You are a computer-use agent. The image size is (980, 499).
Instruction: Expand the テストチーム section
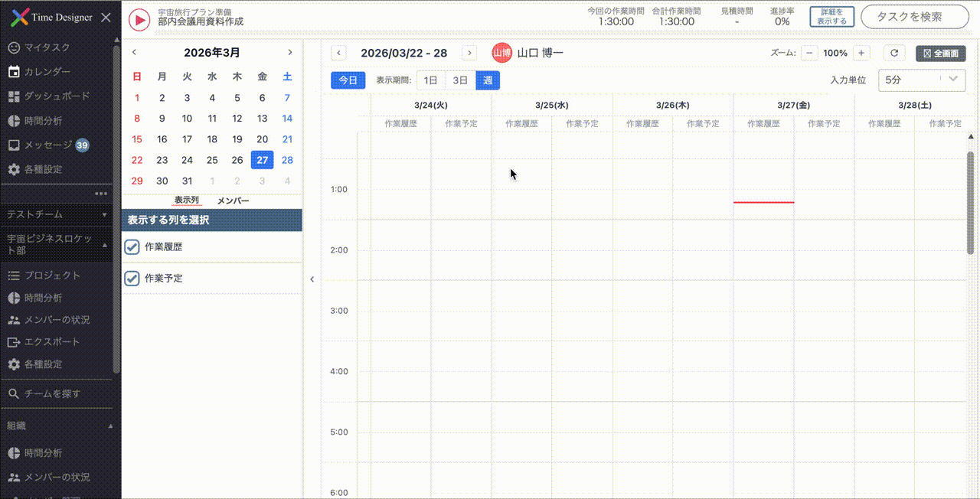tap(105, 215)
